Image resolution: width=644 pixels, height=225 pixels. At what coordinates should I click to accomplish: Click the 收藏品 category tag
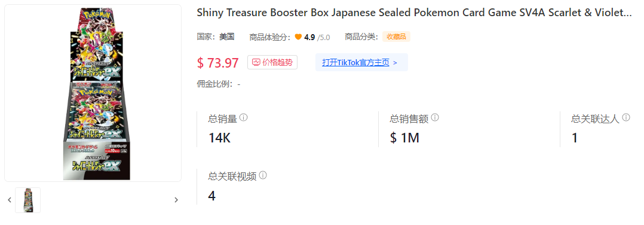click(396, 37)
